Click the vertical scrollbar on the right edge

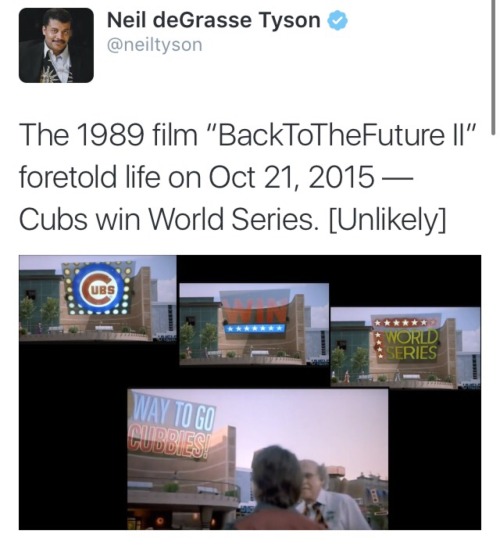pos(493,66)
